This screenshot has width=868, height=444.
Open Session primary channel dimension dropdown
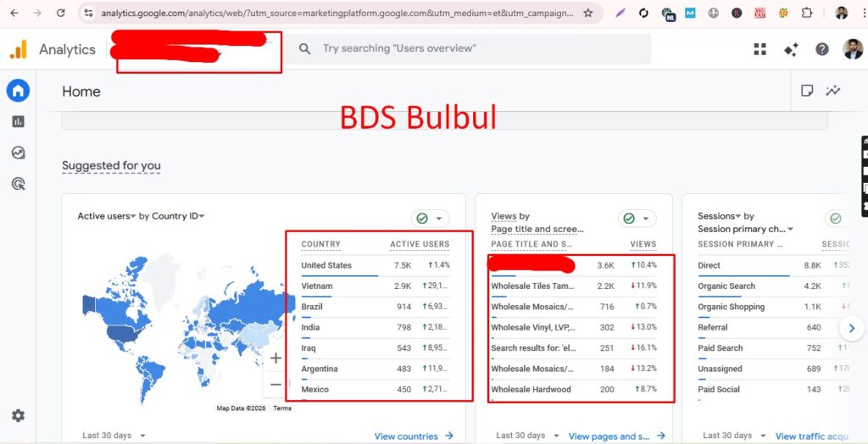click(746, 229)
